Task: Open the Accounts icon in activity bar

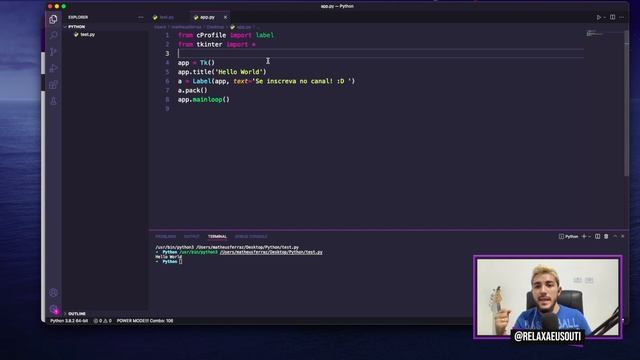Action: pos(53,293)
